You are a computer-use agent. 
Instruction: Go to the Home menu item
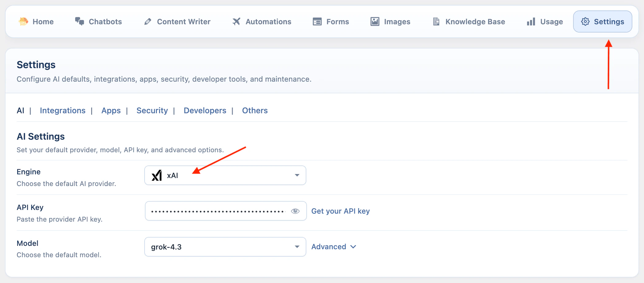point(36,21)
